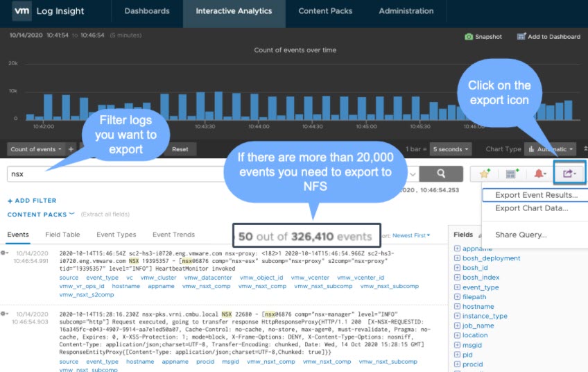The height and width of the screenshot is (372, 588).
Task: Open the red bell alert menu
Action: [x=541, y=174]
